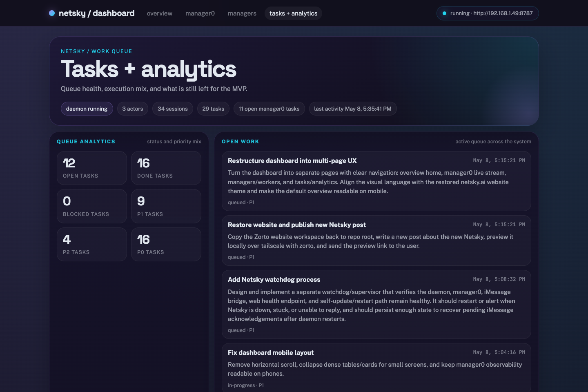
Task: Click the Copy the Zorto website workspace description
Action: coord(371,241)
